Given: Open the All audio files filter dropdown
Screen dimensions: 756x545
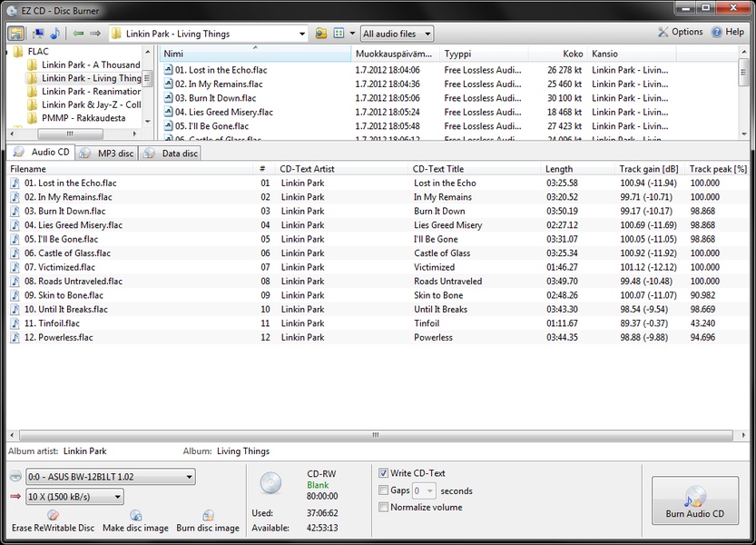Looking at the screenshot, I should (x=397, y=34).
